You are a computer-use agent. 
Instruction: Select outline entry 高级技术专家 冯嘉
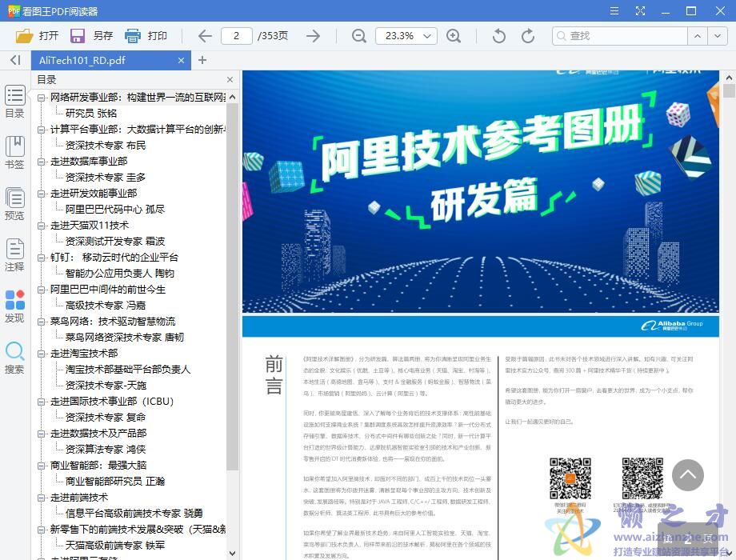106,305
